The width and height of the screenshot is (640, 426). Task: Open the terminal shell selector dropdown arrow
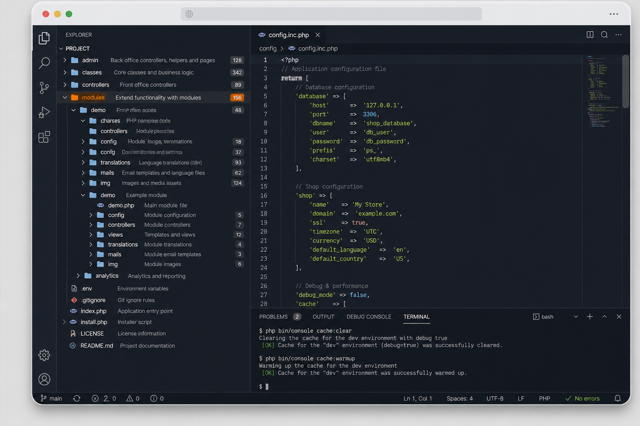pos(576,317)
